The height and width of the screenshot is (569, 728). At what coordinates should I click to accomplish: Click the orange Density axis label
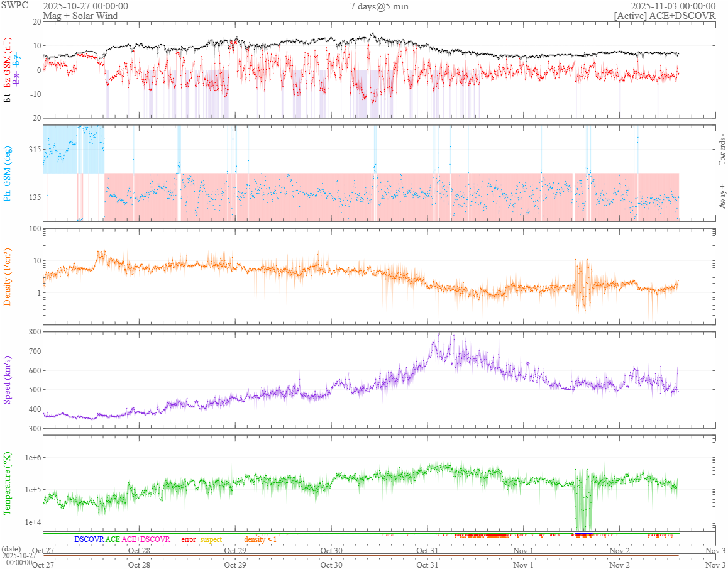[x=8, y=277]
